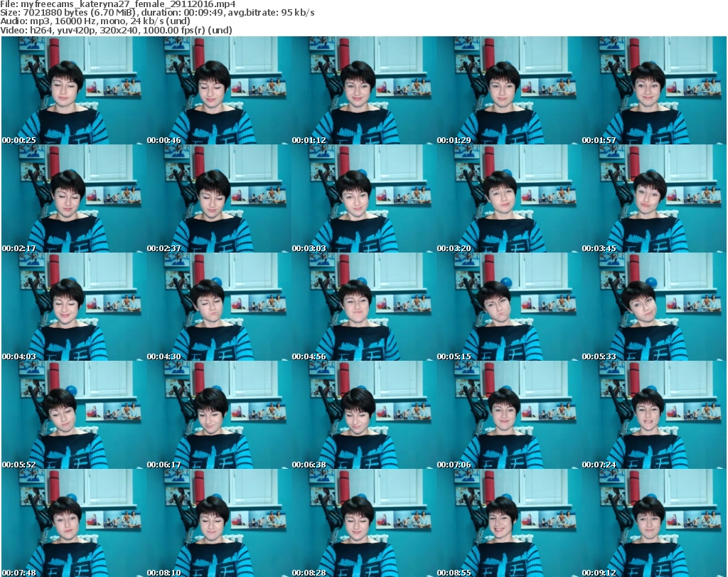This screenshot has height=577, width=728.
Task: Click the frame at 00:07:24
Action: tap(653, 415)
